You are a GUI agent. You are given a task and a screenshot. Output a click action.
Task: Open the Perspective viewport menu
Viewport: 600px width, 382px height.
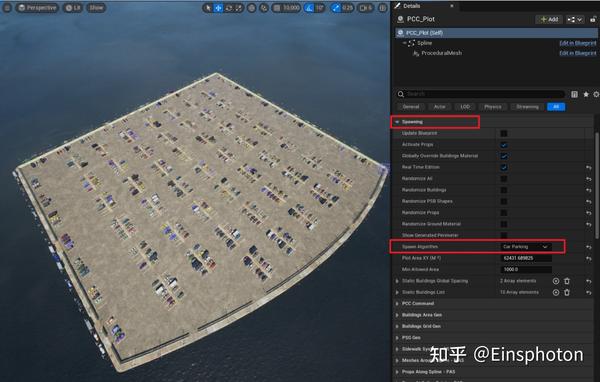tap(37, 8)
